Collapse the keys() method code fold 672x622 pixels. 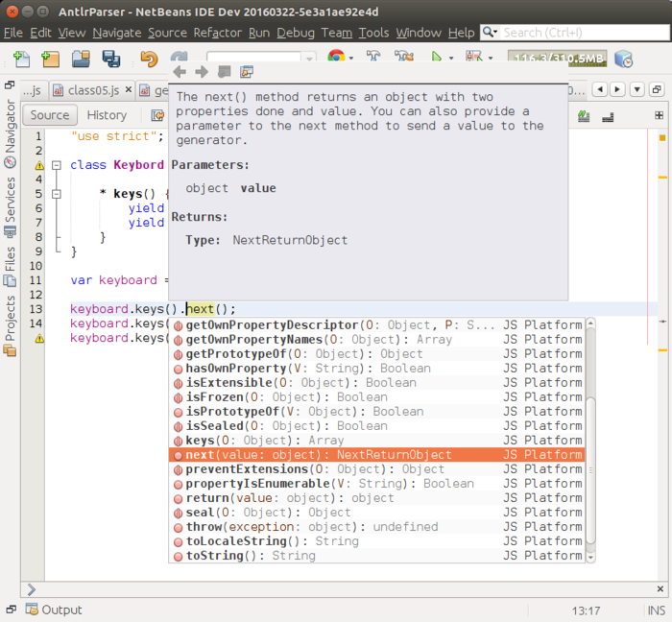[58, 194]
